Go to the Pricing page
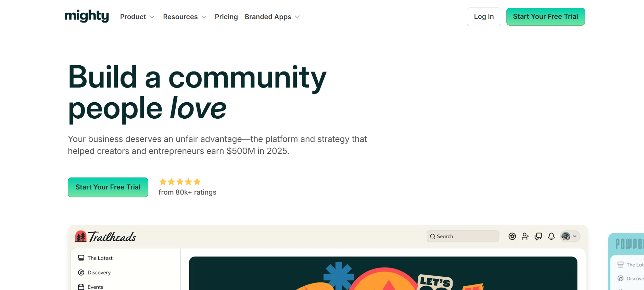644x290 pixels. click(x=226, y=17)
